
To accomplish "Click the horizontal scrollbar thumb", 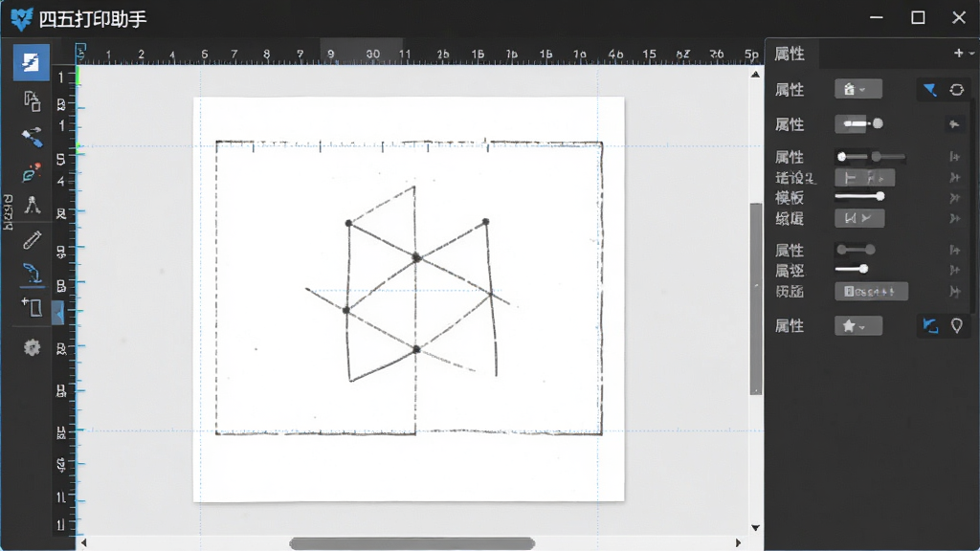I will coord(412,543).
